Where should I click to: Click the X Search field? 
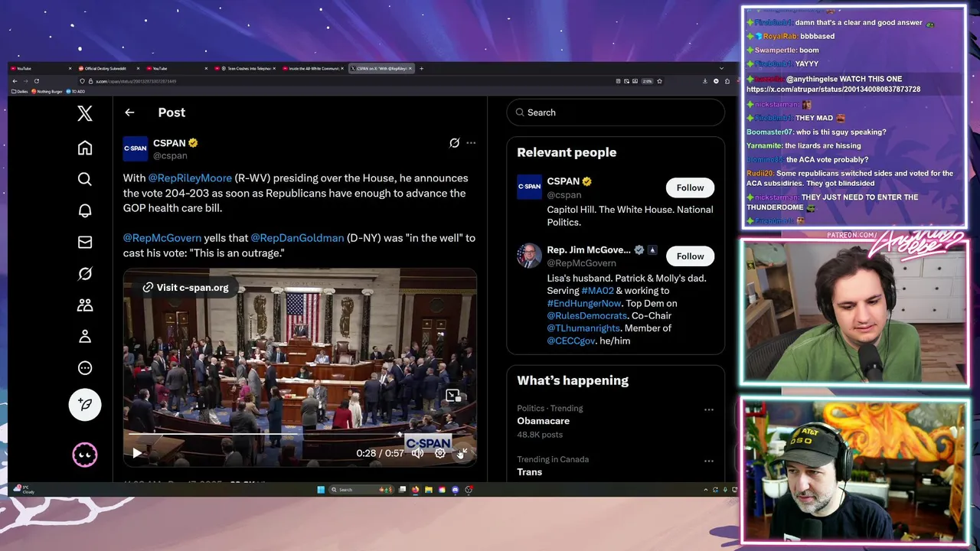(x=616, y=112)
